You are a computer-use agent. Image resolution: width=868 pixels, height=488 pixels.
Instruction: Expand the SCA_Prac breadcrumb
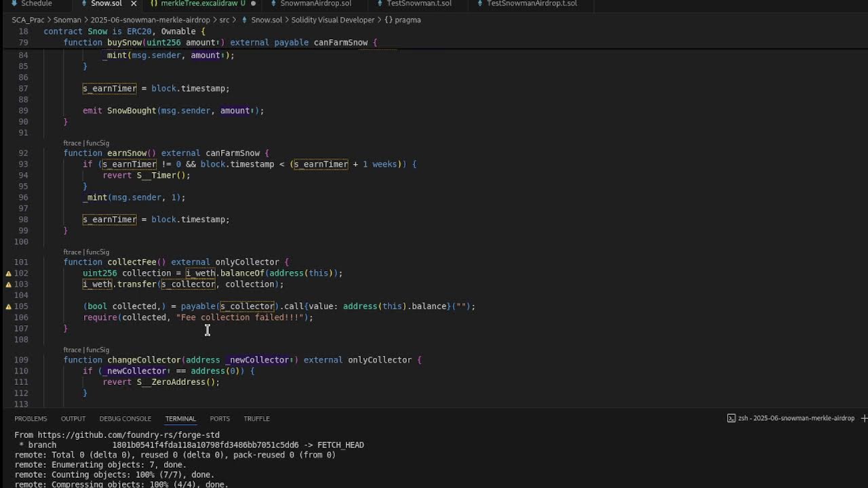pyautogui.click(x=28, y=20)
